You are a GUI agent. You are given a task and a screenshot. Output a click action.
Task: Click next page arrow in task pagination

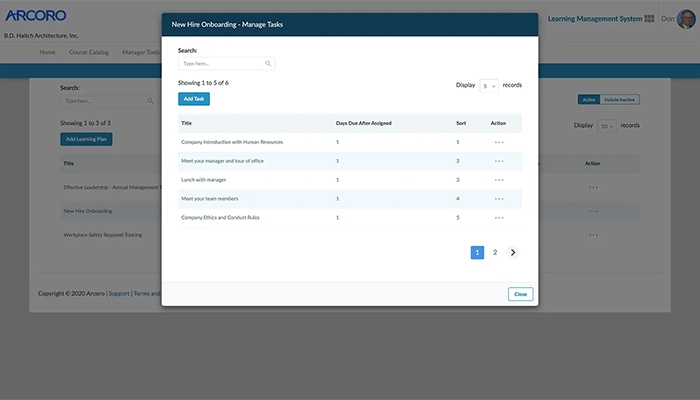click(513, 252)
